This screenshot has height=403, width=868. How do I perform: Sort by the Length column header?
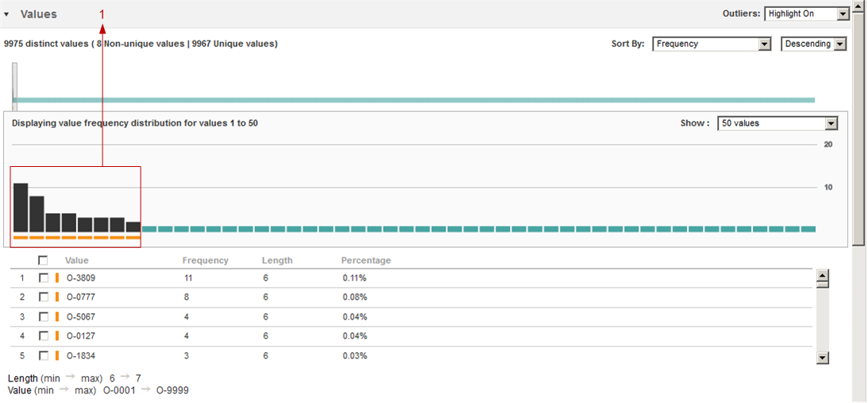[x=277, y=261]
